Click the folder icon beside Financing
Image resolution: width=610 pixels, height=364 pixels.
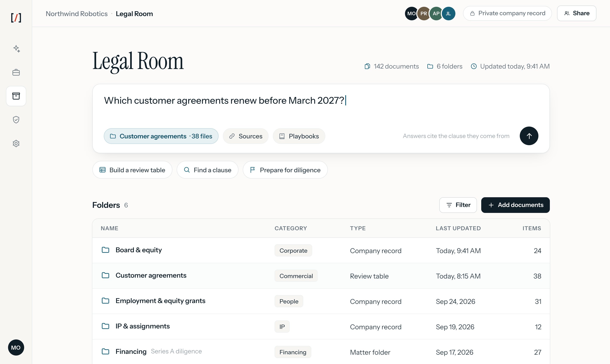[x=105, y=352]
